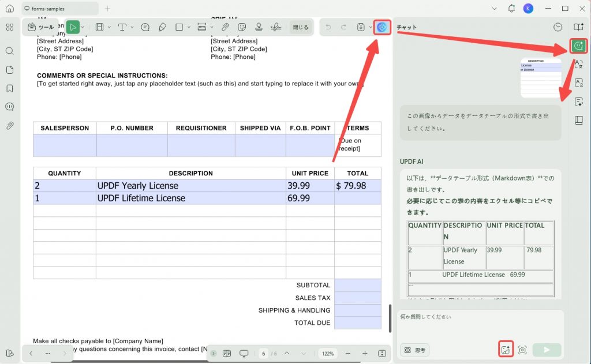Open the chat history clock icon
The image size is (591, 364).
tap(558, 27)
